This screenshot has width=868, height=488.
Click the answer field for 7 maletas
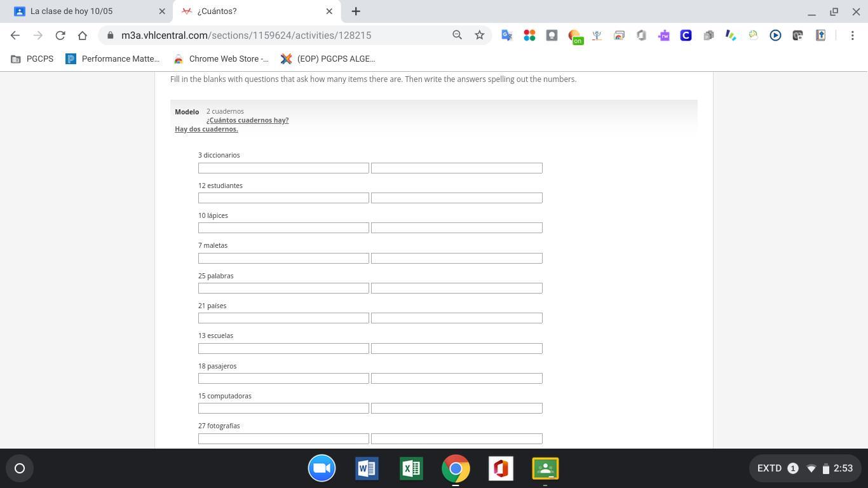click(457, 258)
